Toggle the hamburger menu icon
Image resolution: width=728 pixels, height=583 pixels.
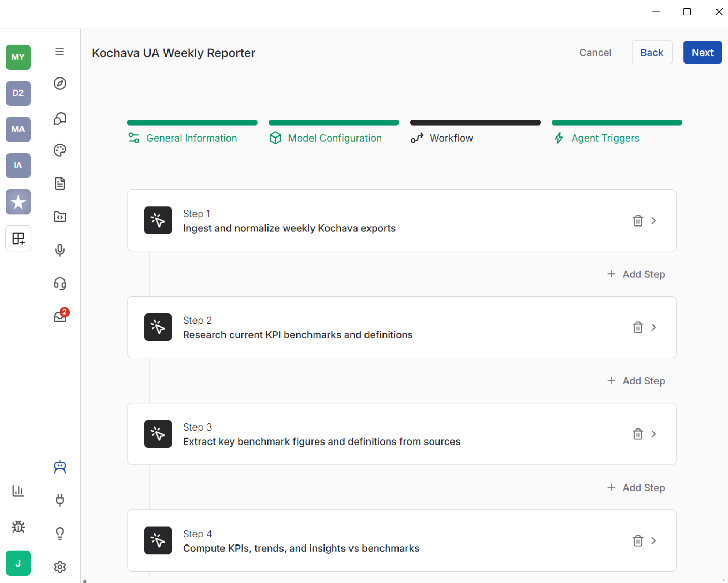pos(60,52)
